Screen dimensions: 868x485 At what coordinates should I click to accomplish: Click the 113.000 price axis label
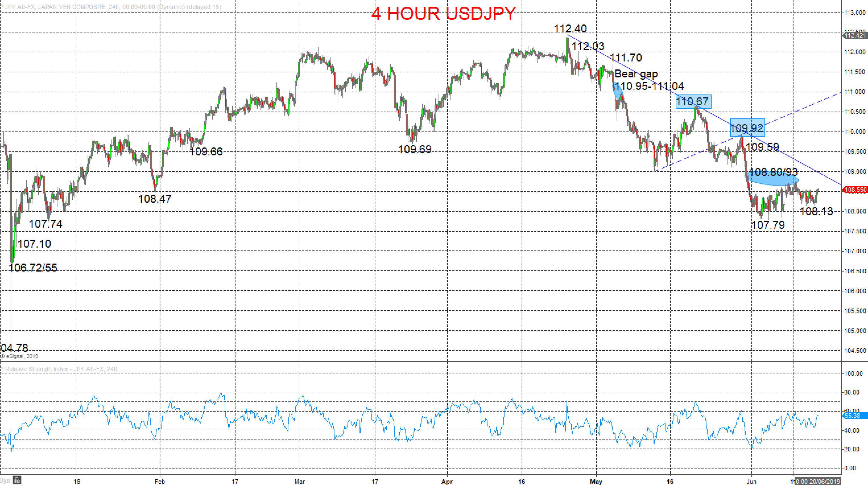pos(855,13)
